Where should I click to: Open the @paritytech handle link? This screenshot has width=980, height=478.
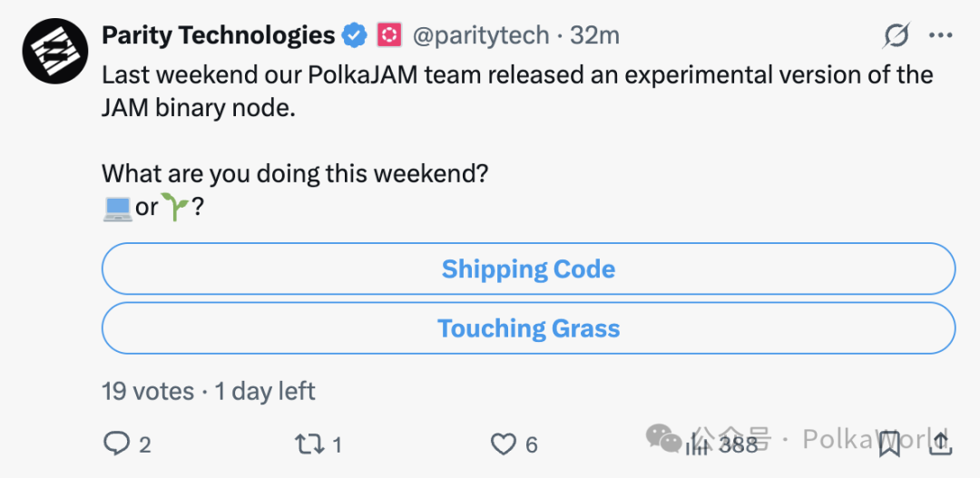481,35
